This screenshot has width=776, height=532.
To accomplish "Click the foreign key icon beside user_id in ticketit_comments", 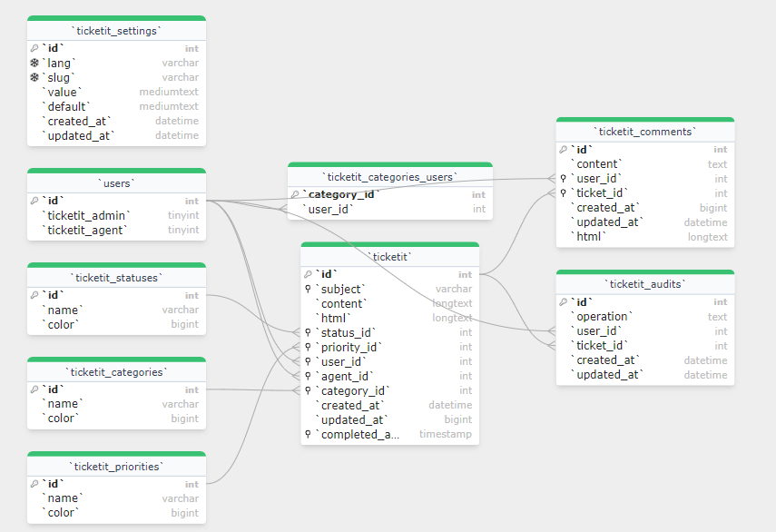I will tap(565, 179).
